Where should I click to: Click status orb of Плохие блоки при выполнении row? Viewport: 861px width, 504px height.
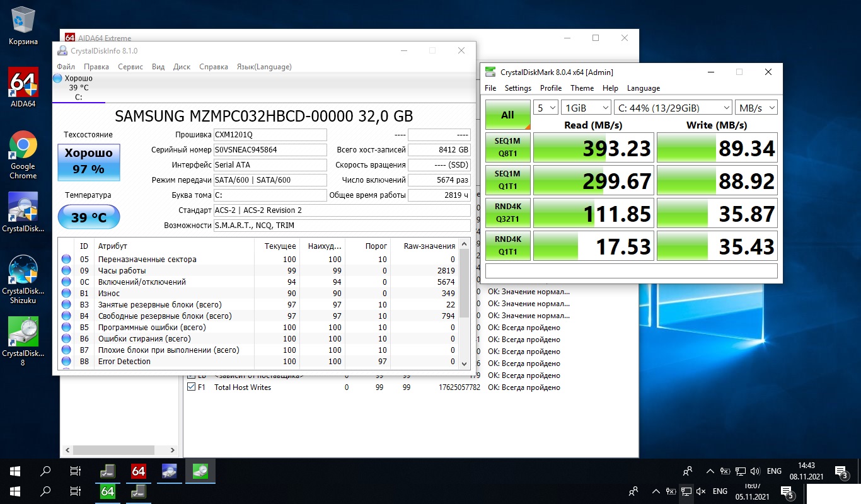pos(66,350)
